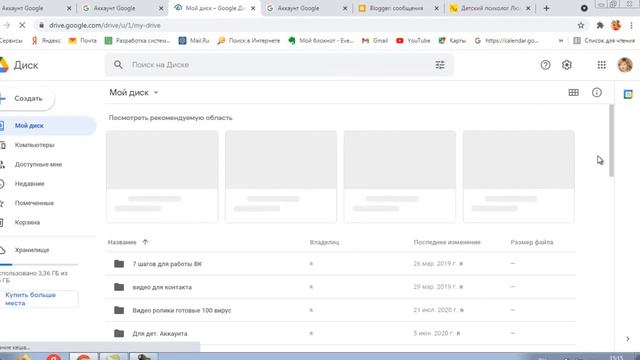The height and width of the screenshot is (360, 640).
Task: Click the Купить больше места button
Action: 38,299
